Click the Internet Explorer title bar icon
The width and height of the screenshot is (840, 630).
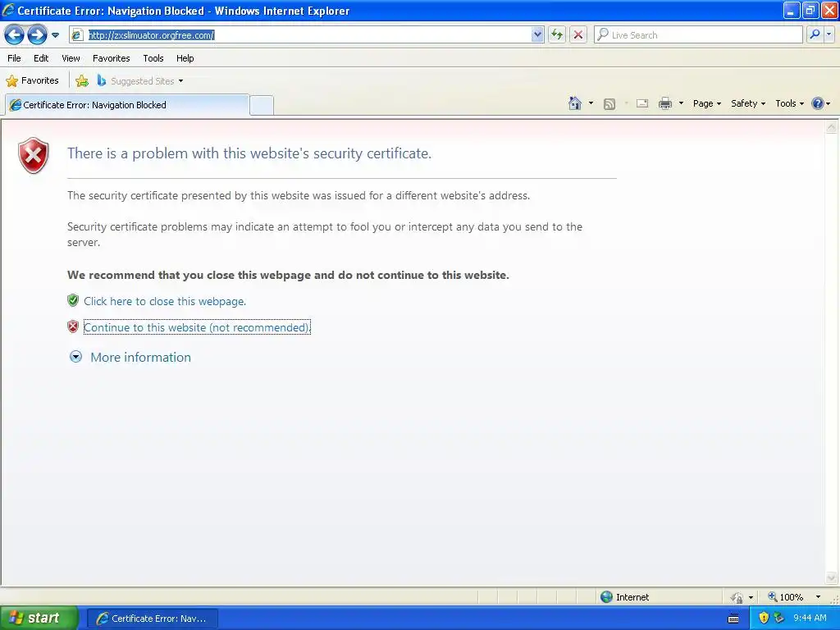coord(8,10)
